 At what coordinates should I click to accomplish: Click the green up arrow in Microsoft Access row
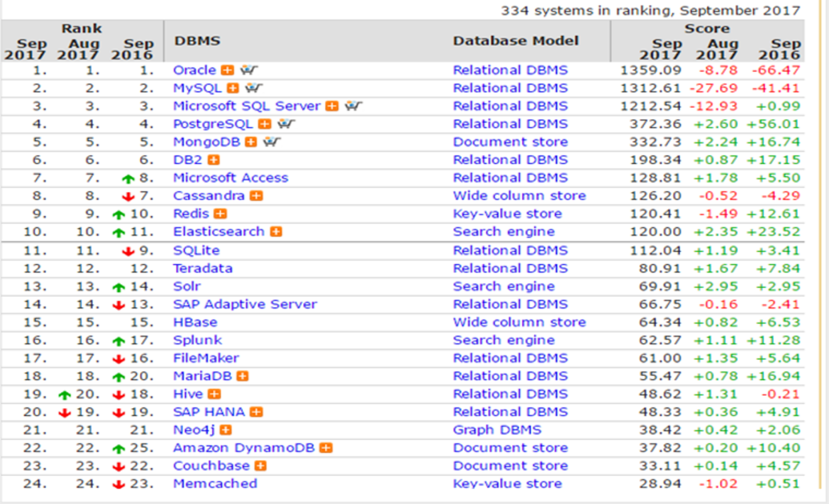click(x=128, y=179)
